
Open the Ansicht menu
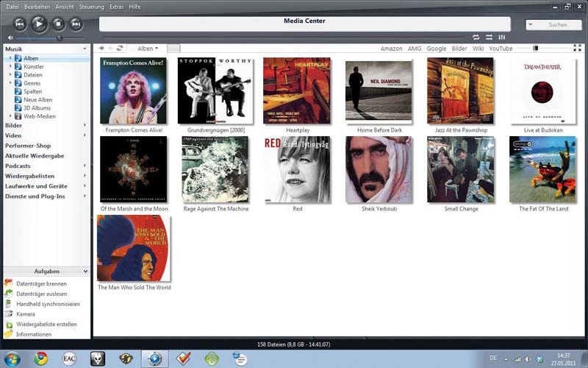tap(65, 7)
